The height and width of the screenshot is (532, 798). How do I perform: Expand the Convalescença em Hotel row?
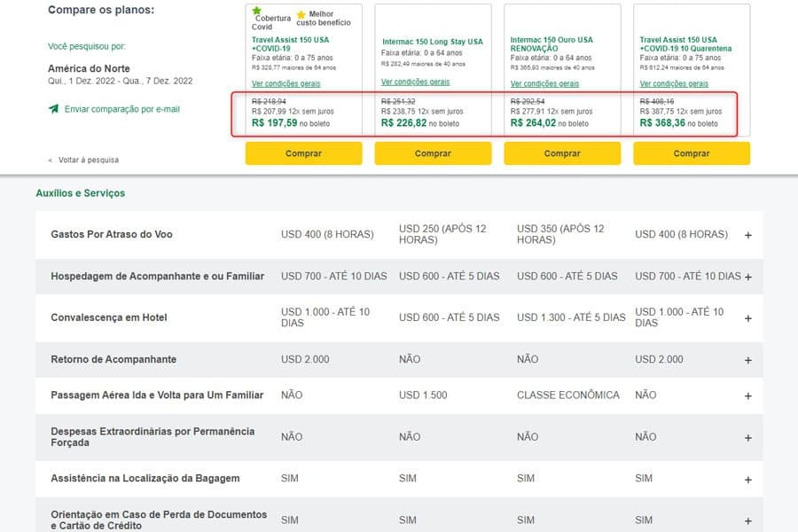pyautogui.click(x=748, y=318)
